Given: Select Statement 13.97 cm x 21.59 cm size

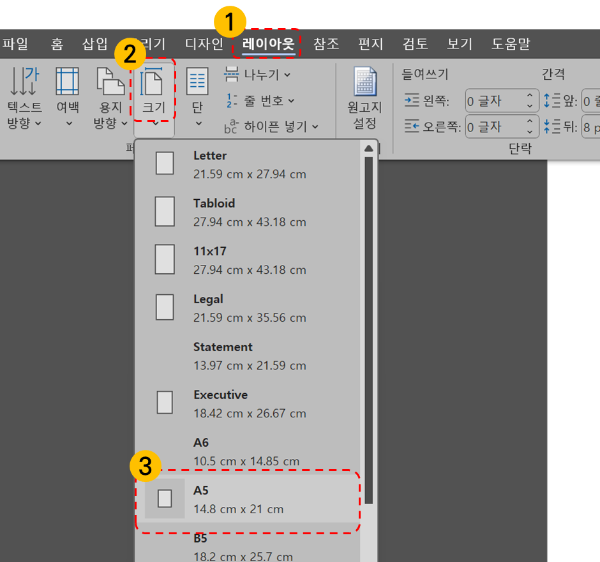Looking at the screenshot, I should 248,356.
